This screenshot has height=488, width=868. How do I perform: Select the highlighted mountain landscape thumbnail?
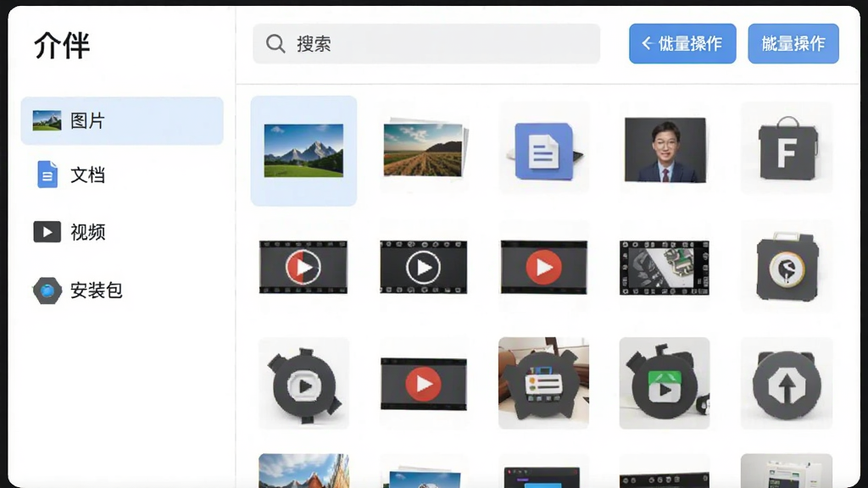[x=303, y=151]
